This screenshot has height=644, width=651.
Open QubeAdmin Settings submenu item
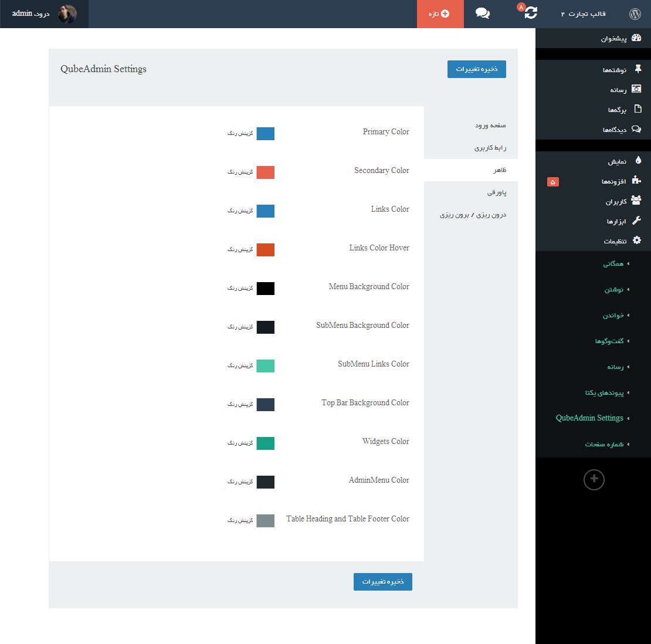tap(589, 418)
